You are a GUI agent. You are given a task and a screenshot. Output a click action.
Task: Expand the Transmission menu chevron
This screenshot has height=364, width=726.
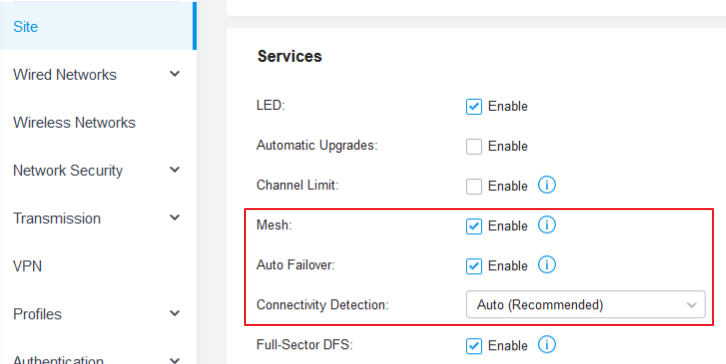(175, 217)
